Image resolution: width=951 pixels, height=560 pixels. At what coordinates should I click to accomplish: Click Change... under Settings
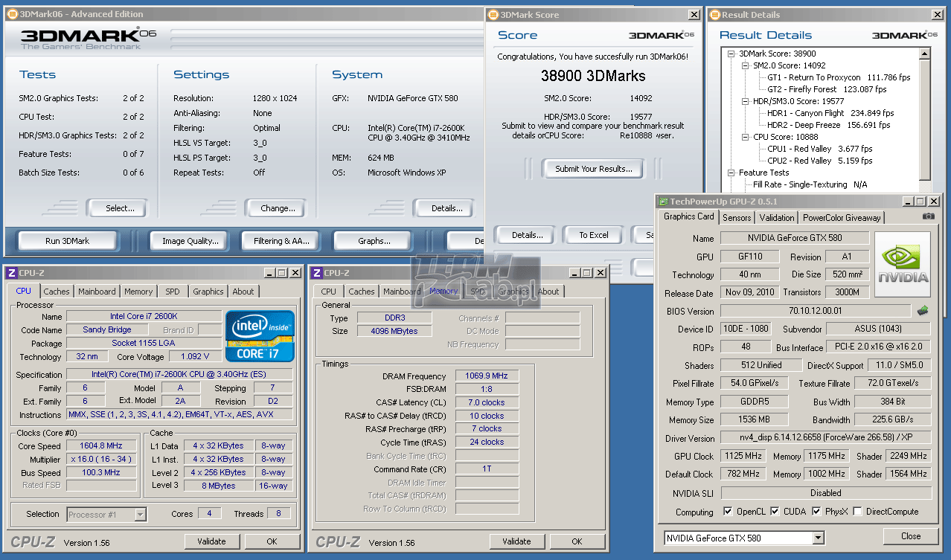tap(277, 208)
